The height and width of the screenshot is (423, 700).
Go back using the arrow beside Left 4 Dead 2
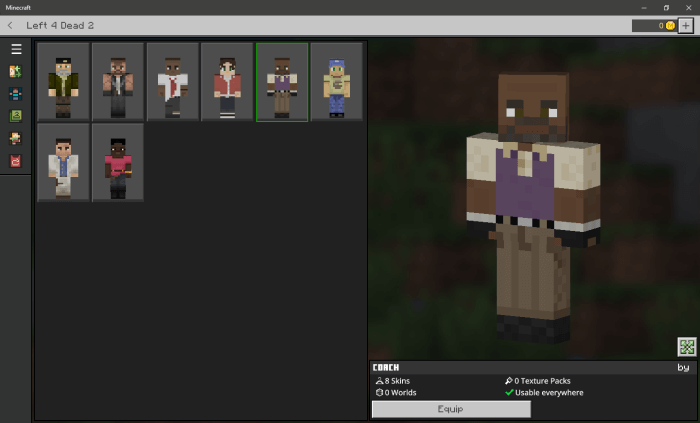(x=10, y=25)
